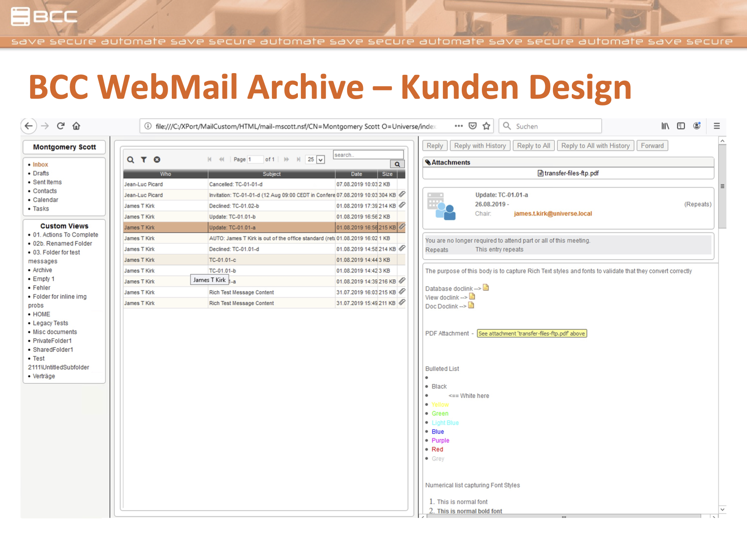
Task: Select the AUTO: James T Kirk out of office message
Action: [264, 238]
